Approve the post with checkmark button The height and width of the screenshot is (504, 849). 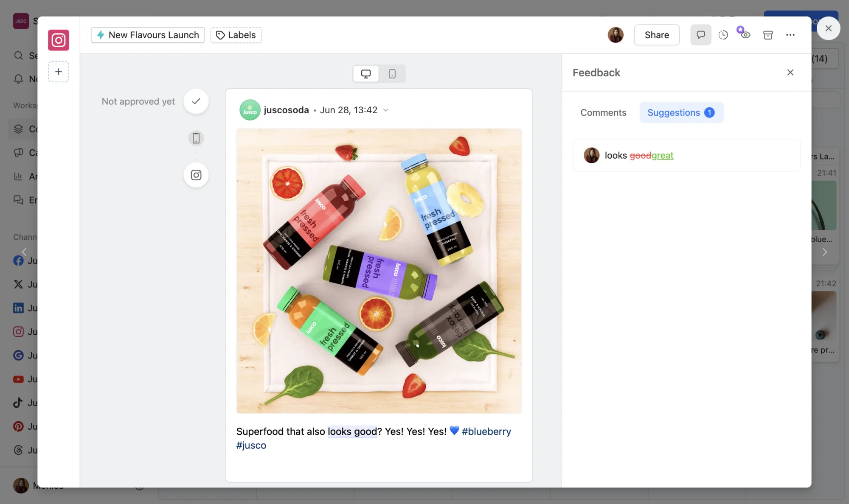click(x=196, y=101)
